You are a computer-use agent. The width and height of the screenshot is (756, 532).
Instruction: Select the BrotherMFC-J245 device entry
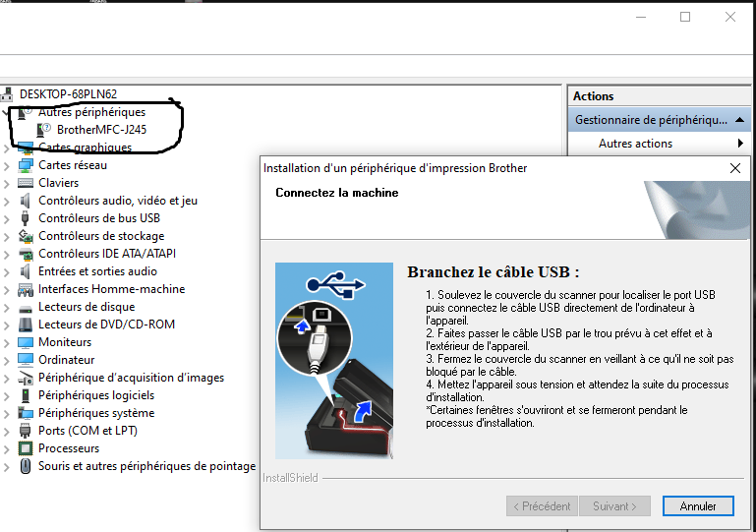point(101,130)
